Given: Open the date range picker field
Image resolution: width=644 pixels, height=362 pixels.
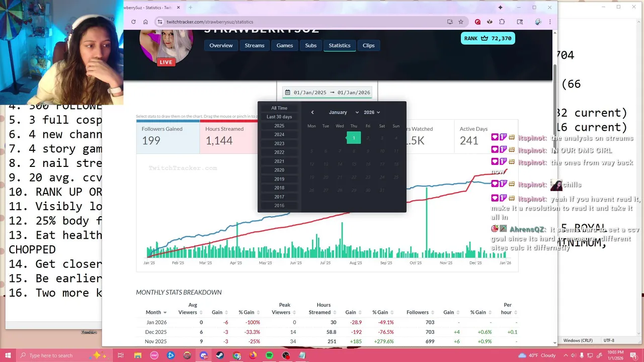Looking at the screenshot, I should (327, 93).
